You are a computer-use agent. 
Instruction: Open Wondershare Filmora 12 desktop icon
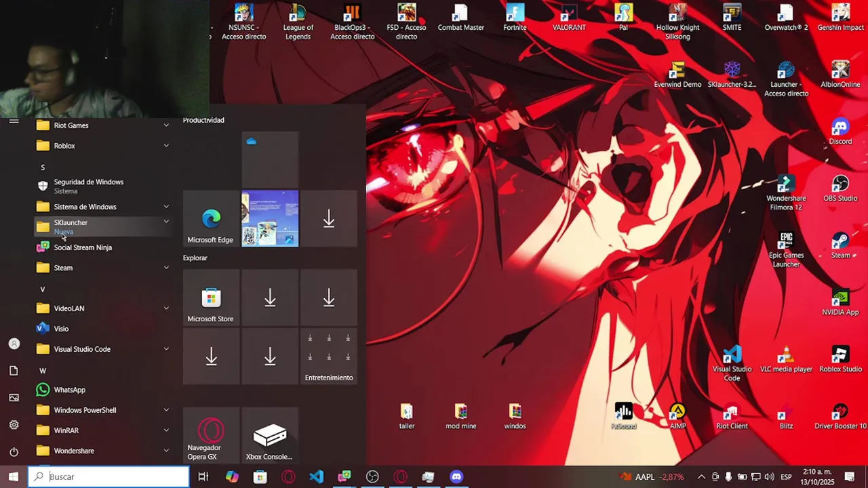coord(786,193)
